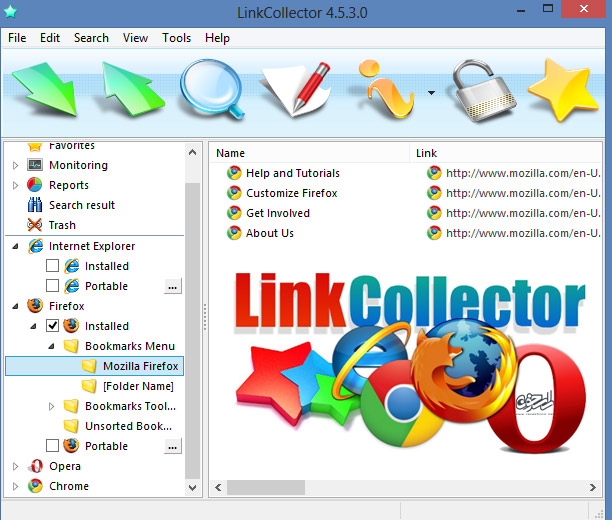Select Monitoring in the tree
Viewport: 612px width, 520px height.
78,165
